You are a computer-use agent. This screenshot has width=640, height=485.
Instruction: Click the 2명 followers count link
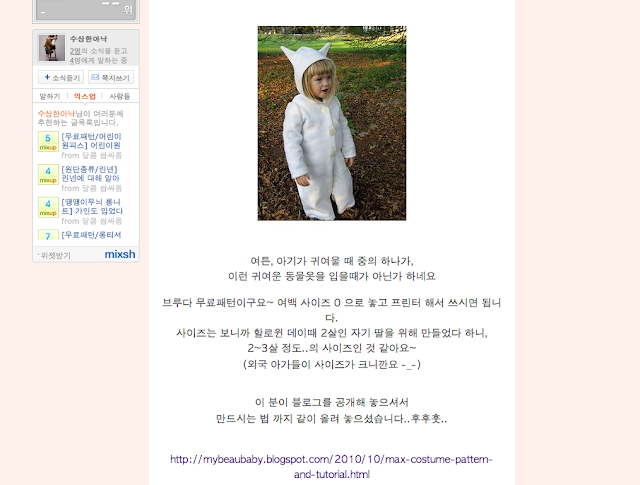point(75,51)
